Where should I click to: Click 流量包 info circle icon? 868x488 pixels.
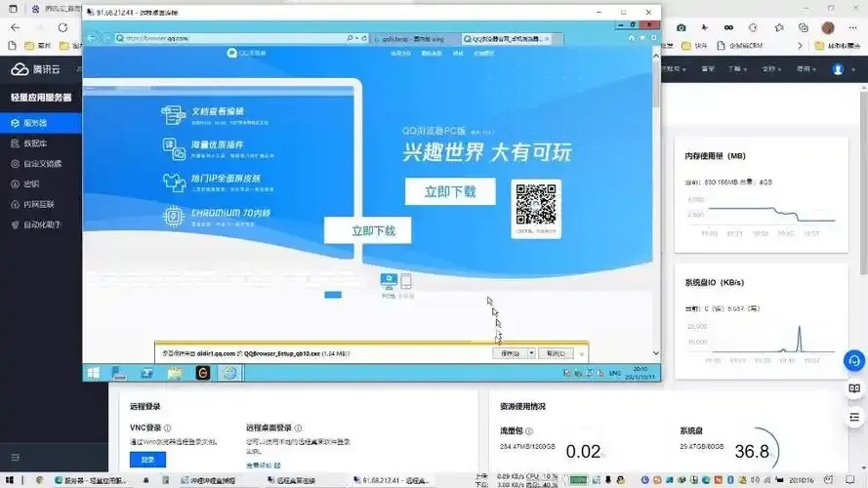[x=529, y=431]
